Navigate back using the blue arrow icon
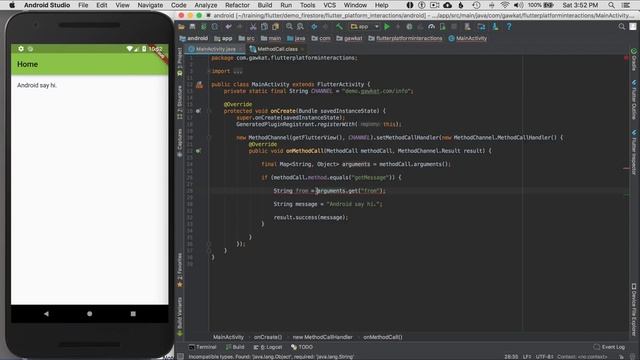Screen dimensions: 640x360 pyautogui.click(x=314, y=27)
